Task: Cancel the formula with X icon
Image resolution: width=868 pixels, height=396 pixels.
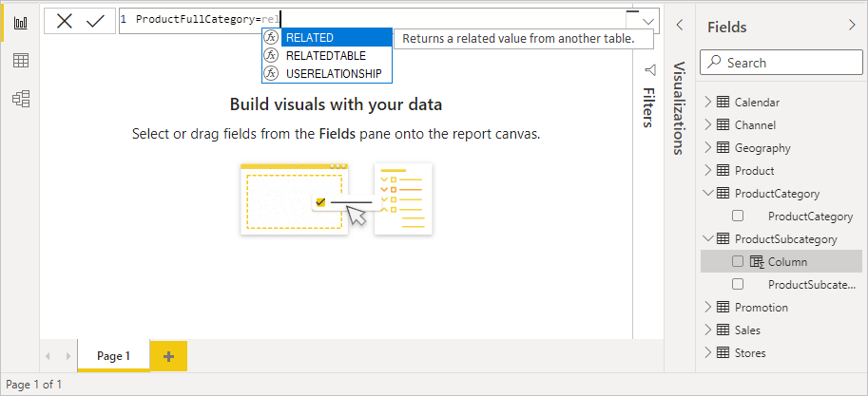Action: (x=65, y=21)
